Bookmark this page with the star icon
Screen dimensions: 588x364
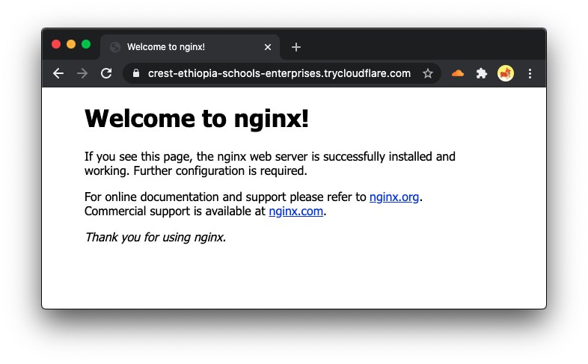coord(427,73)
